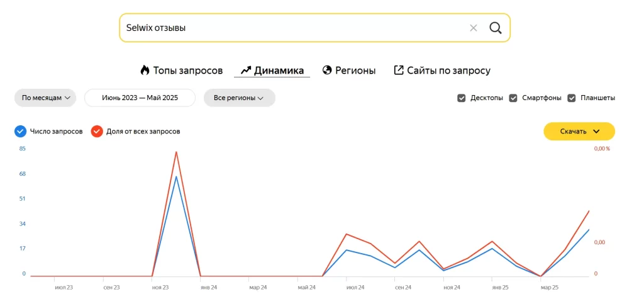Toggle the red Доля от всех запросов series
The image size is (644, 299).
[97, 132]
